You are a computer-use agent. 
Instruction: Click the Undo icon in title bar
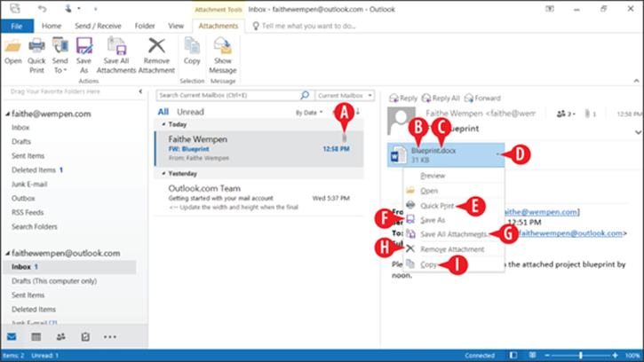coord(42,8)
